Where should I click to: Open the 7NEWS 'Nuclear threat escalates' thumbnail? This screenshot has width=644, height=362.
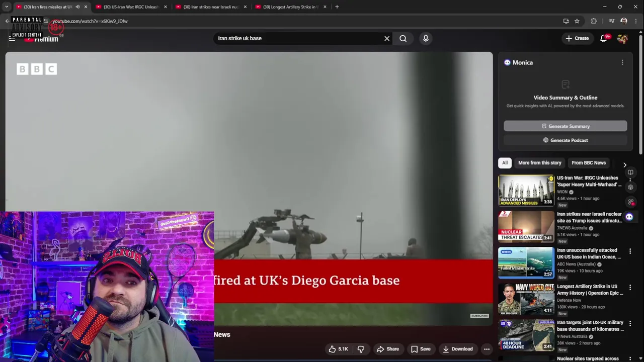click(526, 226)
